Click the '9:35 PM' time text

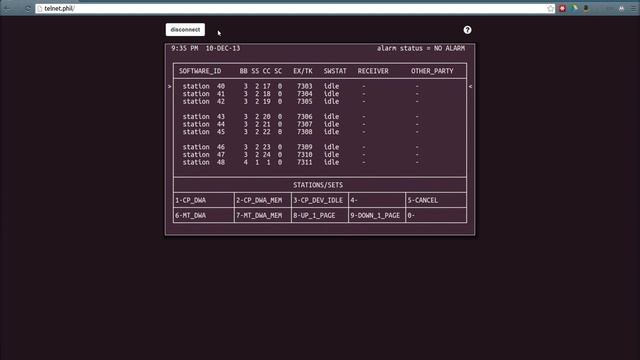tap(184, 48)
